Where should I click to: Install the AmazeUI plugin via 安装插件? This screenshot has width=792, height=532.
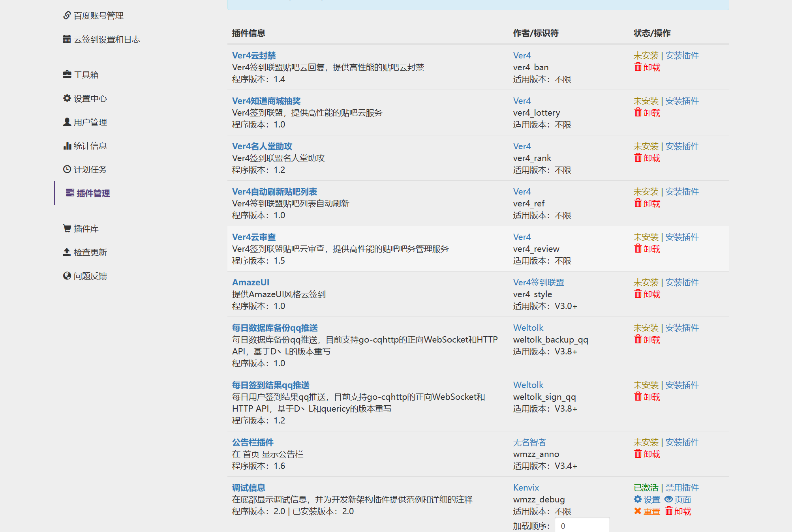click(682, 282)
